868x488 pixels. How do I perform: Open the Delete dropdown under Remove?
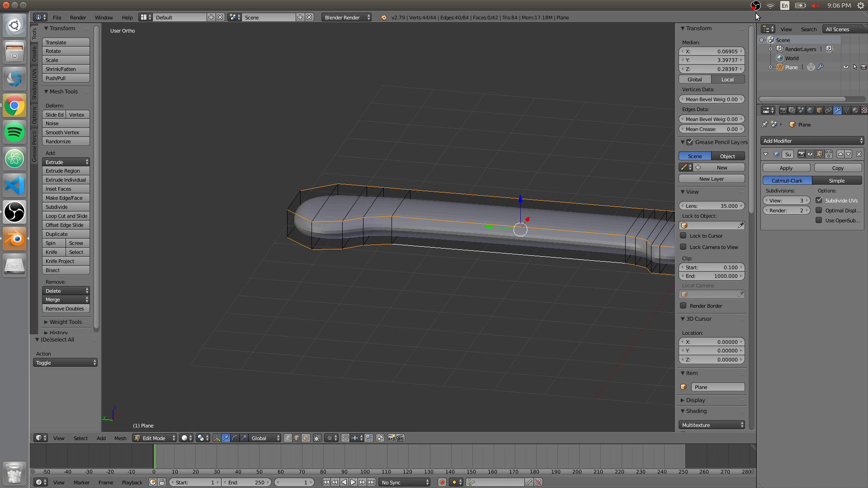(66, 291)
